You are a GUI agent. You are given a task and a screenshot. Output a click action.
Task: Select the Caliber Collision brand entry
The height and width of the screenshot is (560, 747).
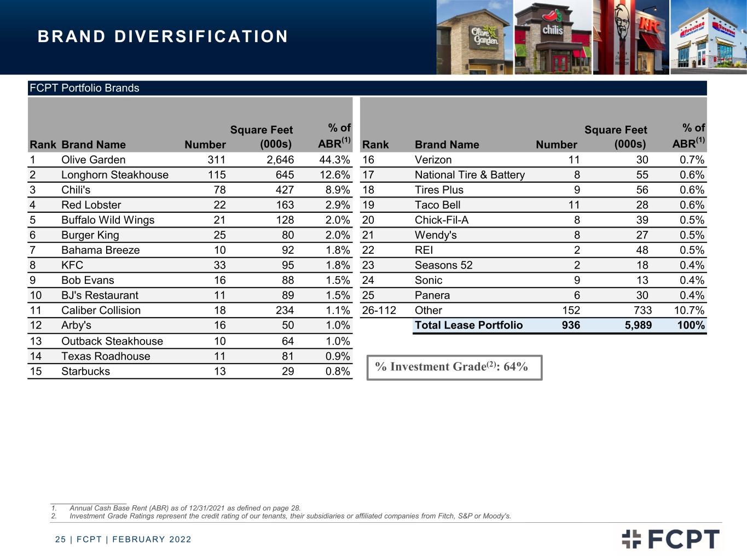pyautogui.click(x=101, y=311)
